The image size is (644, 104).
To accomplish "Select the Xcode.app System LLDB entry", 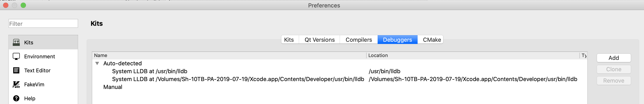I will (340, 79).
